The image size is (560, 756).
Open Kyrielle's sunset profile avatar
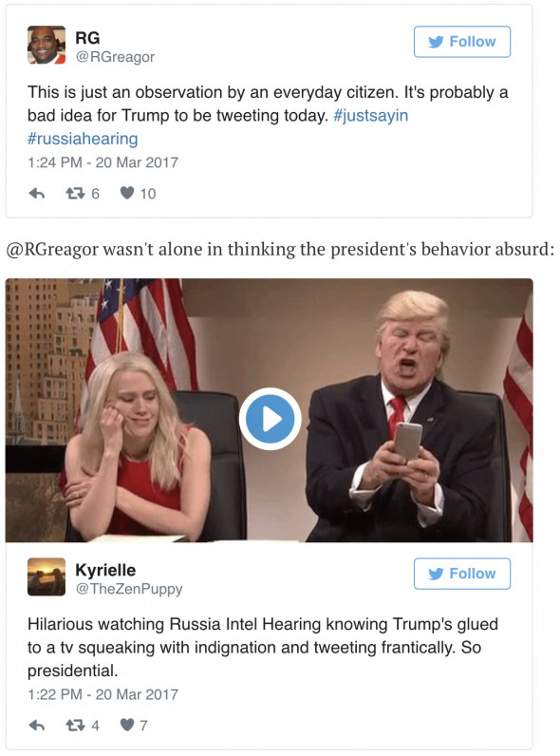pos(47,576)
